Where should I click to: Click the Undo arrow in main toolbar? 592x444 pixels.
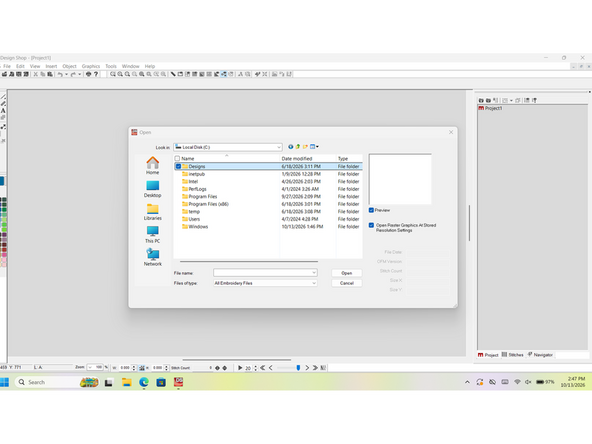click(x=60, y=74)
